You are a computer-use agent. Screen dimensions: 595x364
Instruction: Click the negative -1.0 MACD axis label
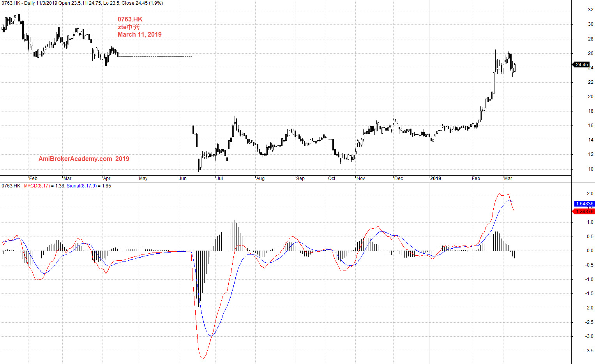(589, 279)
